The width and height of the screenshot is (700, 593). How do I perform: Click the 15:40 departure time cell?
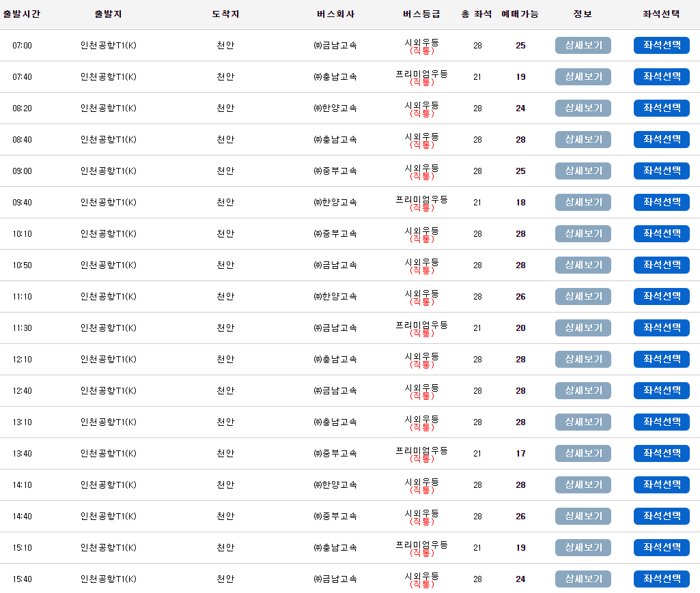pyautogui.click(x=23, y=579)
